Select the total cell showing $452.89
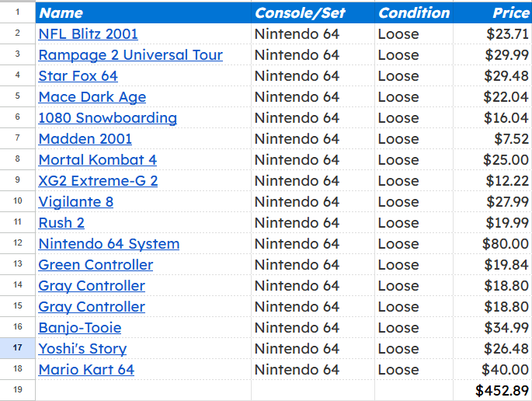This screenshot has height=401, width=532. 492,390
